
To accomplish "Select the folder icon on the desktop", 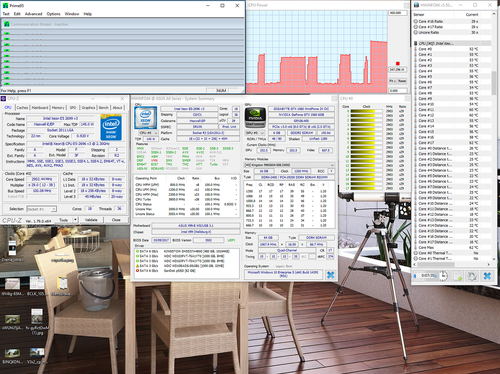I will click(x=61, y=284).
